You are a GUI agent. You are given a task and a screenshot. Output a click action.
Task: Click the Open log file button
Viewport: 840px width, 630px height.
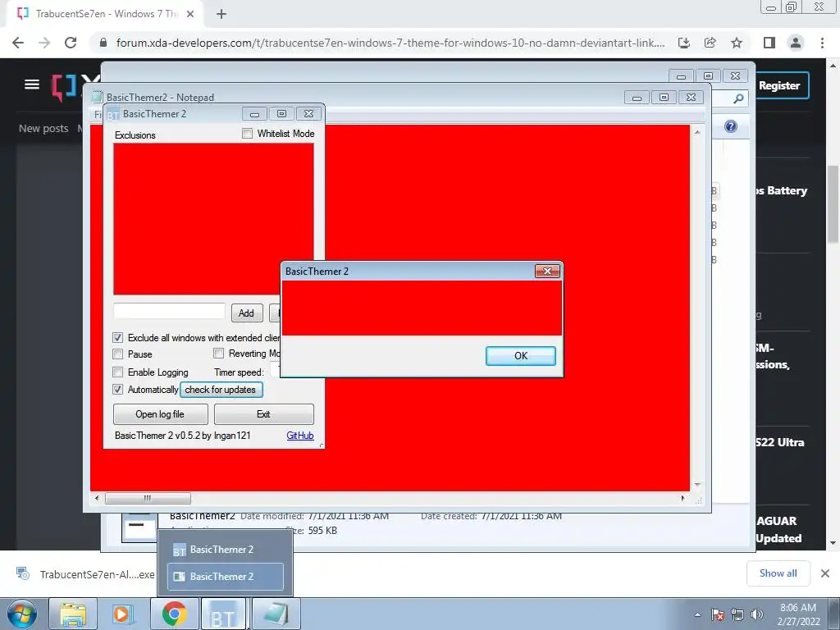point(160,414)
